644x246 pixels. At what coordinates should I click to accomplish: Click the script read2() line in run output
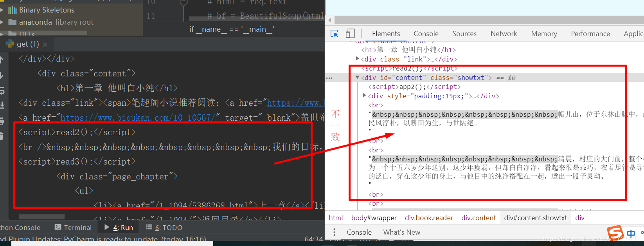[x=77, y=132]
